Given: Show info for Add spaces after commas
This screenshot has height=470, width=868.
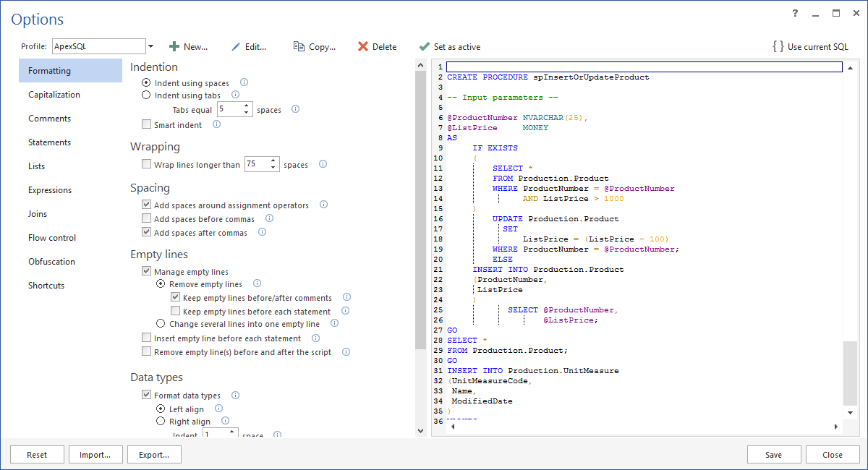Looking at the screenshot, I should [262, 232].
